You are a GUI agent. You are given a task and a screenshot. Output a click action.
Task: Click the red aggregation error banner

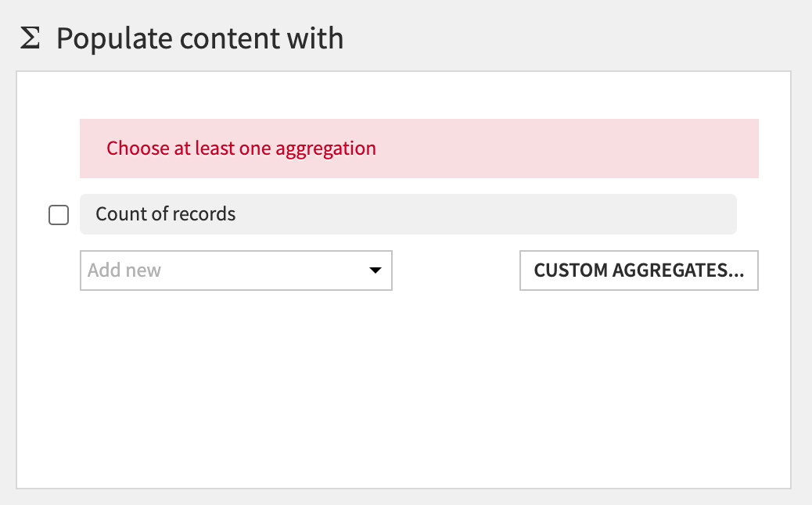419,149
